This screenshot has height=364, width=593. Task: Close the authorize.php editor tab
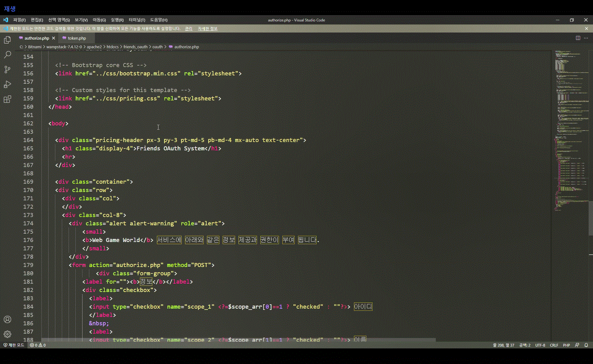(x=53, y=38)
